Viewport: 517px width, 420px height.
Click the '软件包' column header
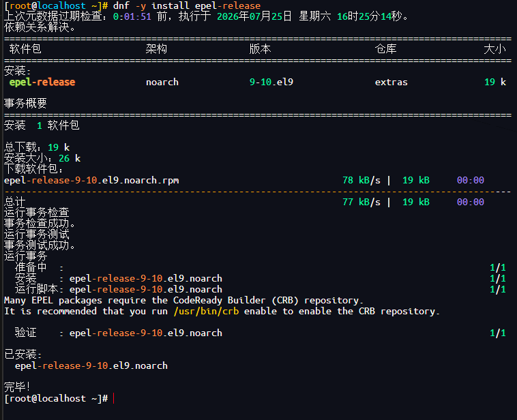(x=25, y=49)
